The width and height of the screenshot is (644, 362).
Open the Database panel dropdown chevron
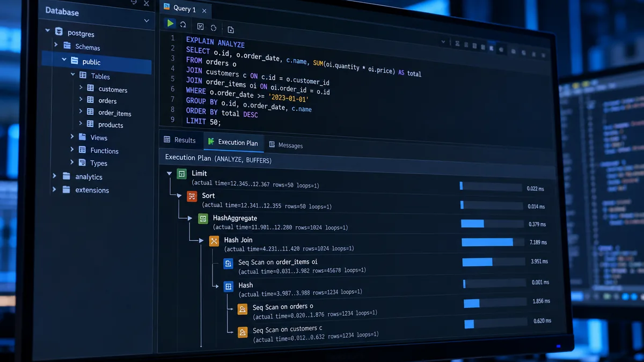click(x=147, y=21)
